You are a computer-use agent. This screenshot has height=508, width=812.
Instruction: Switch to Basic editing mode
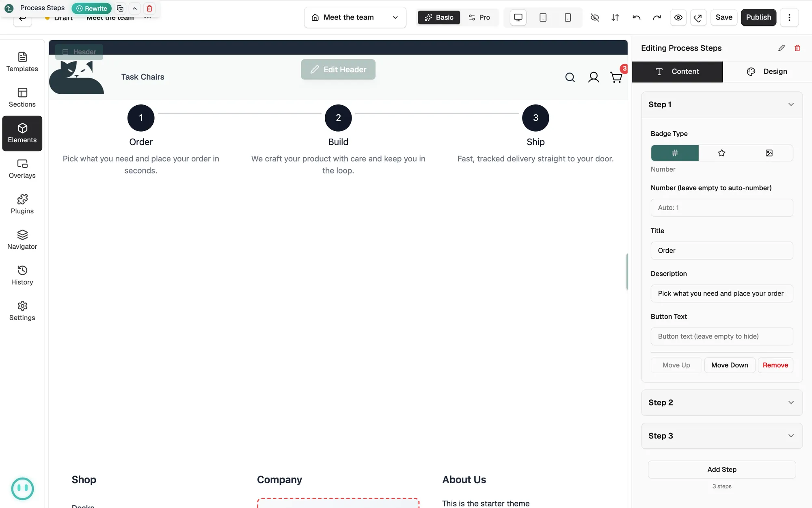[439, 17]
